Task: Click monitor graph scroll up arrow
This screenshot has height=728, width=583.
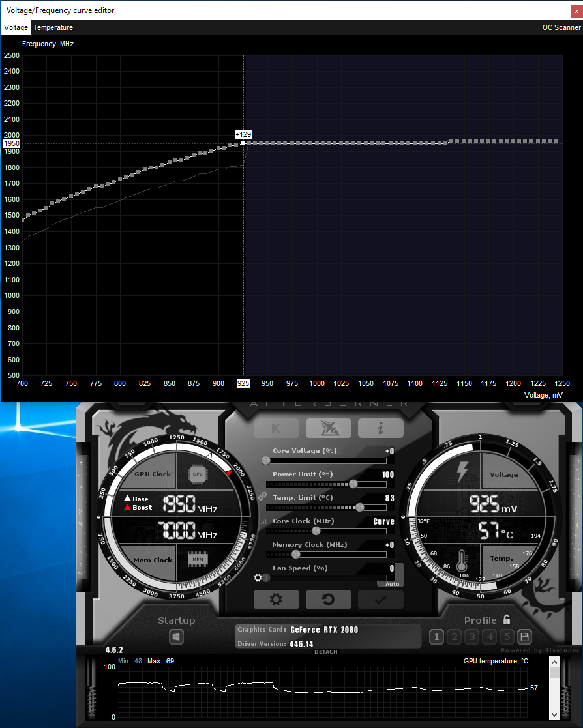Action: point(555,662)
